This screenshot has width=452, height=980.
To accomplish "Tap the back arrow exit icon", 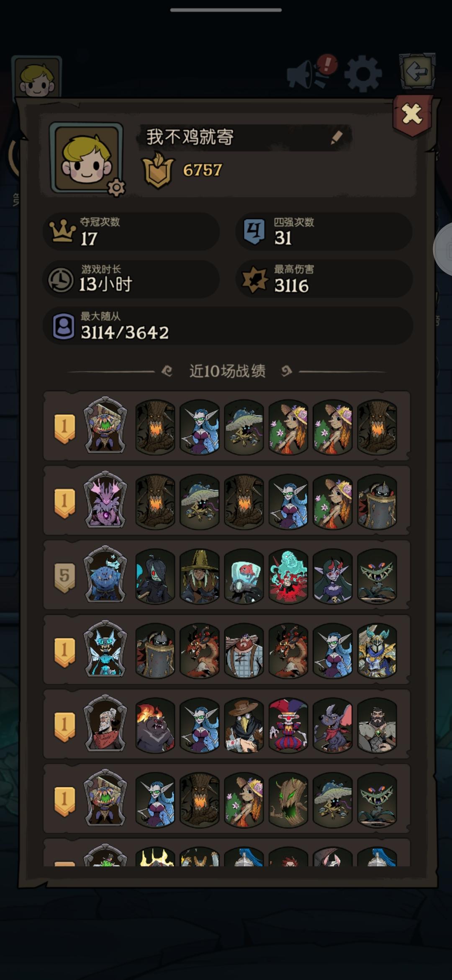I will point(416,71).
